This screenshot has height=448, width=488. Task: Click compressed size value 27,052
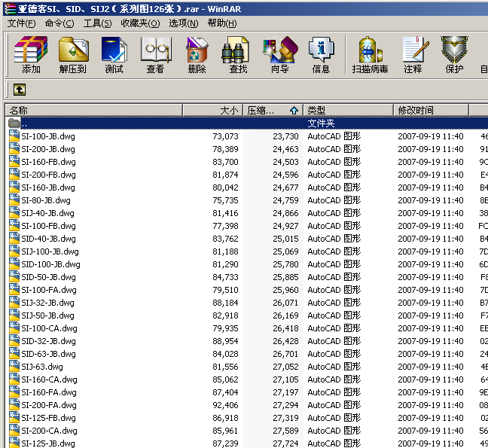[285, 367]
